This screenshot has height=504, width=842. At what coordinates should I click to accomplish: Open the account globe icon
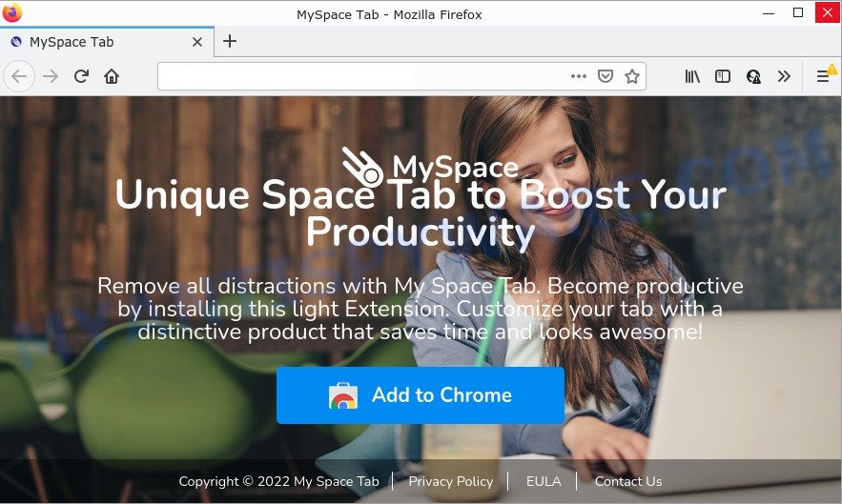coord(753,77)
